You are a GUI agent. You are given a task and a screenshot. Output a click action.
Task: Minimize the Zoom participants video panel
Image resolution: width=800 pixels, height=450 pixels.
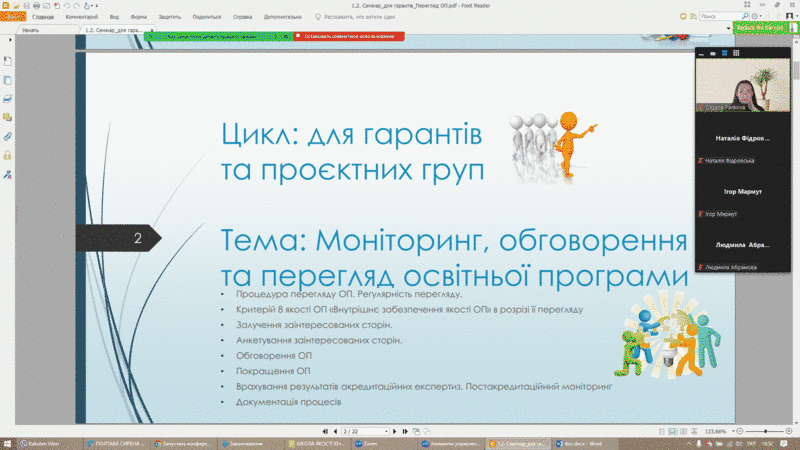pyautogui.click(x=702, y=53)
